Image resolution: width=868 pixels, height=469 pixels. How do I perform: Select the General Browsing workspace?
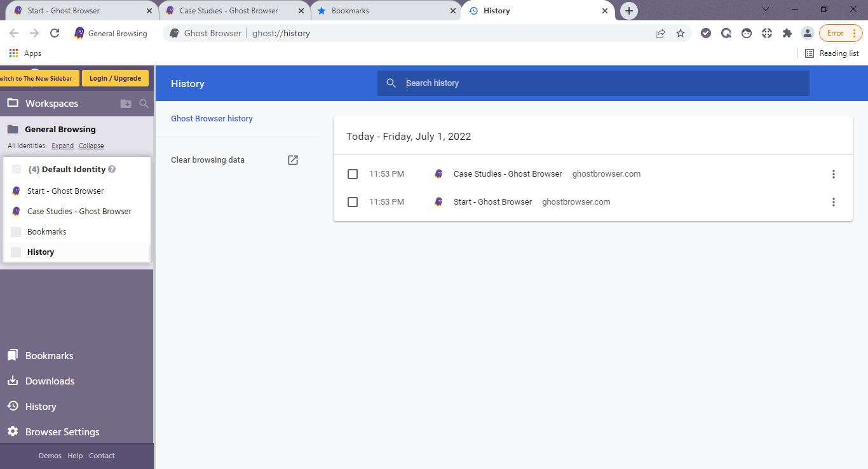pos(60,129)
